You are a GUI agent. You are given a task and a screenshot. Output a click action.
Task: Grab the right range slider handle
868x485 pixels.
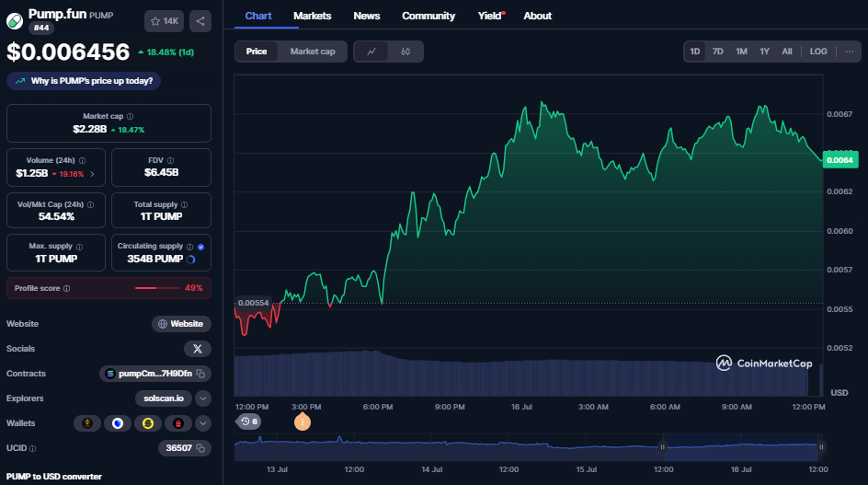[x=821, y=446]
